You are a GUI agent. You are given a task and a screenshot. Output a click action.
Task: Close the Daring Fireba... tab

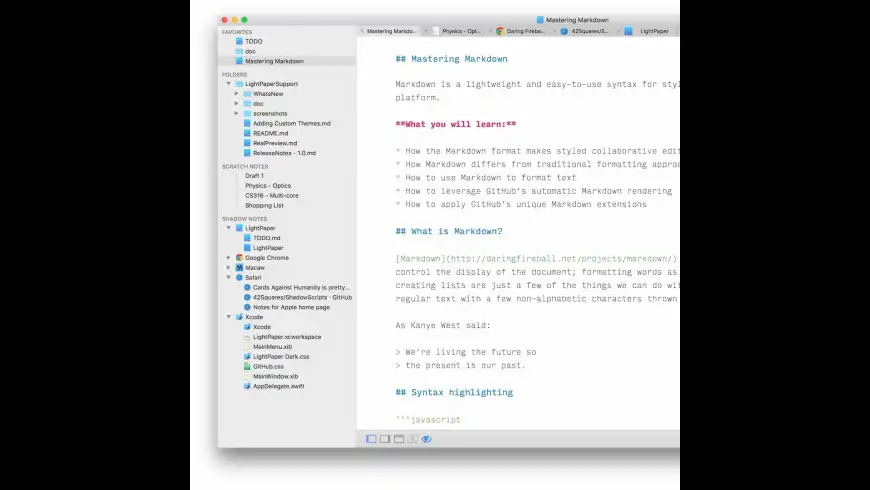[x=490, y=31]
